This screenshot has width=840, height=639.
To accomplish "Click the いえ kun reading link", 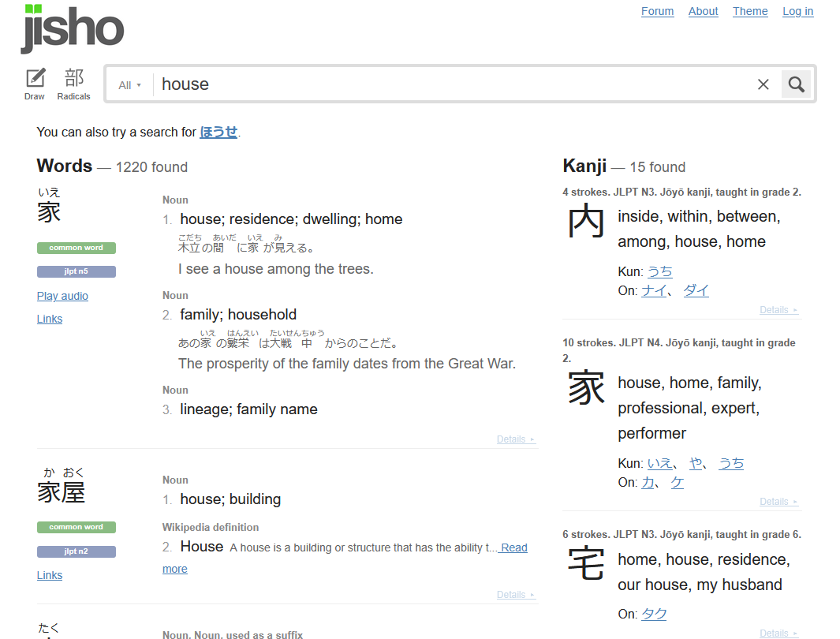I will (x=659, y=463).
